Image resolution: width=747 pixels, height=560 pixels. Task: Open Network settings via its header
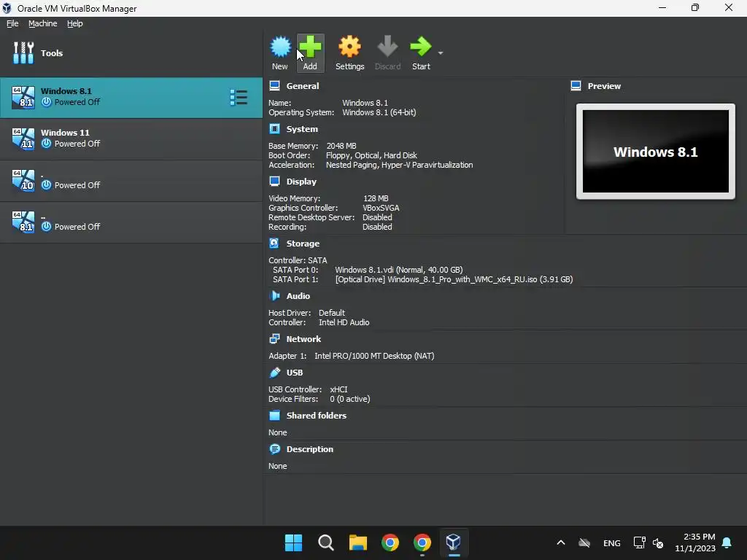coord(303,339)
